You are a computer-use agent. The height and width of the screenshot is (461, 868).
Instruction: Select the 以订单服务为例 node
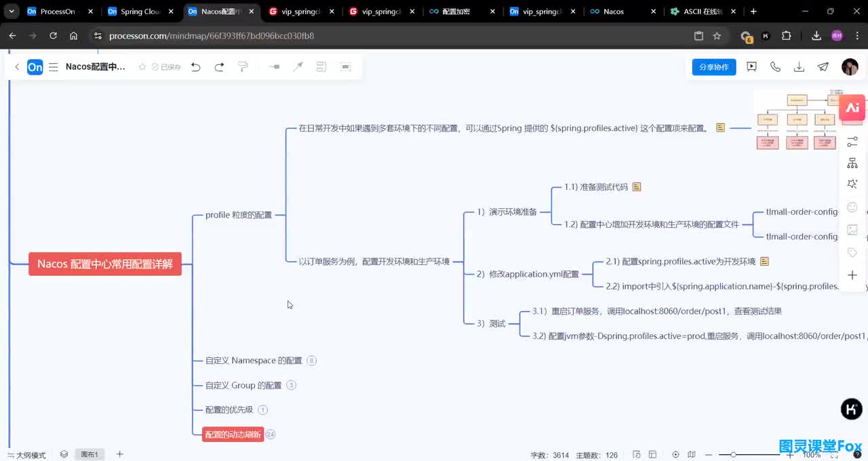[x=374, y=261]
